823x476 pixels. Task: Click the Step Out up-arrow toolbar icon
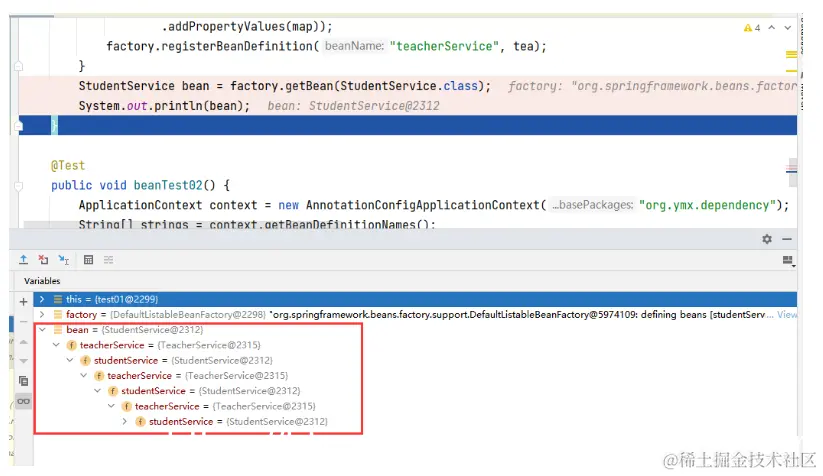(24, 260)
